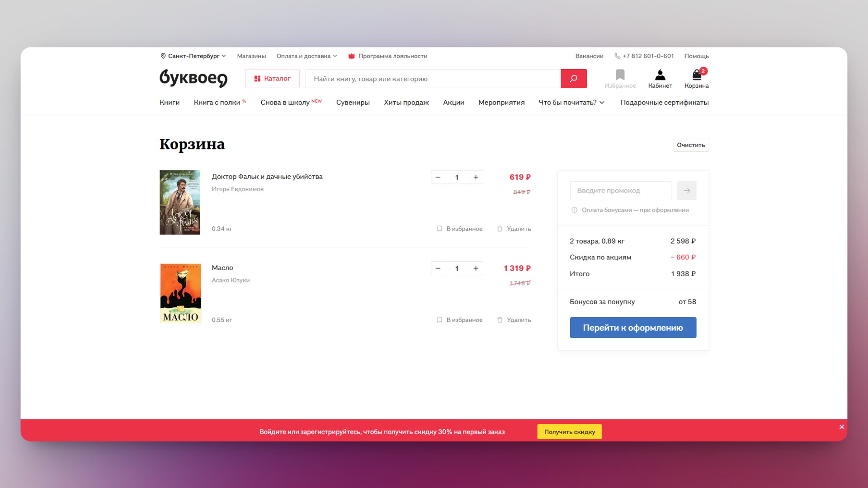Expand Оплата и доставка dropdown
This screenshot has width=868, height=488.
point(307,56)
